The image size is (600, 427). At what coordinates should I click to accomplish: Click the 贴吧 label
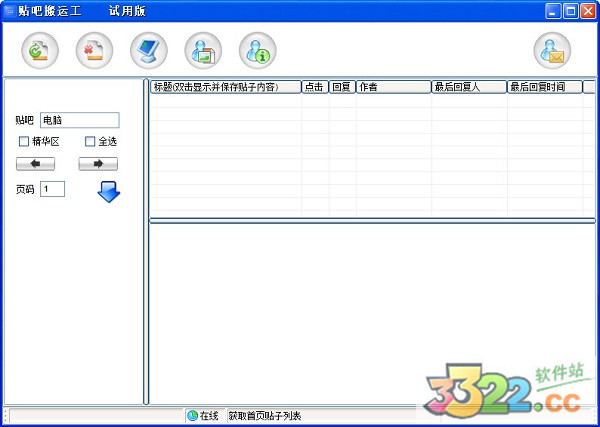(x=25, y=121)
